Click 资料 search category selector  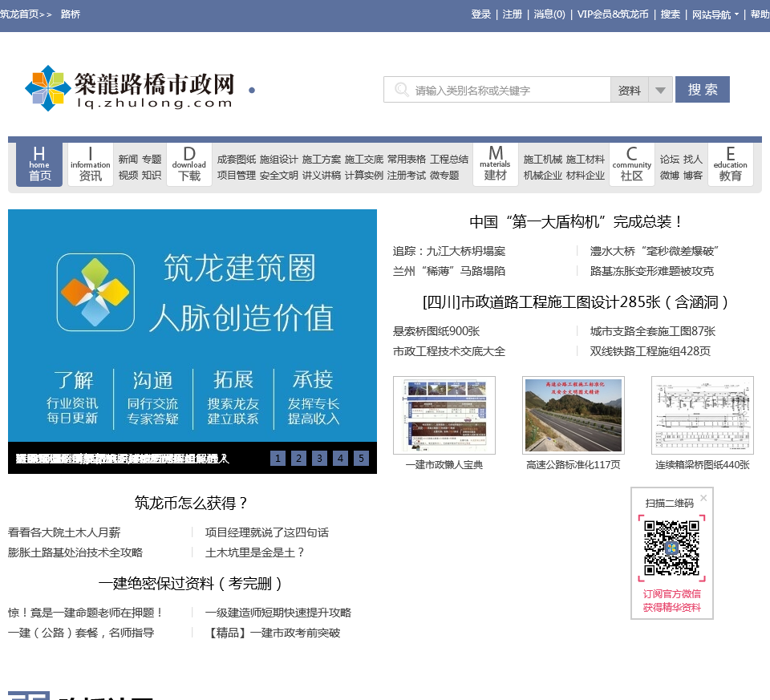(x=629, y=90)
